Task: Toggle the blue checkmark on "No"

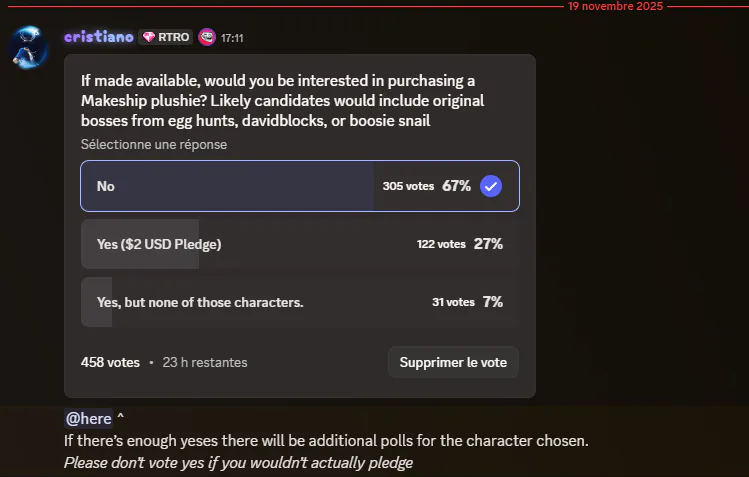Action: (x=490, y=186)
